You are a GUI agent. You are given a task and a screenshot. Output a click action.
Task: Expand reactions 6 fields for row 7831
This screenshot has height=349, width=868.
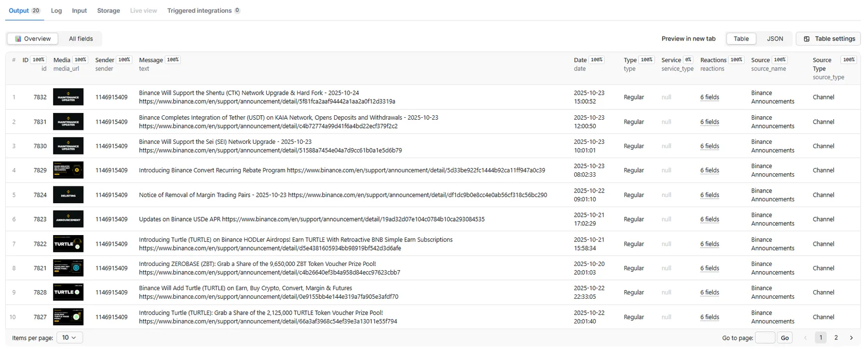pos(709,122)
